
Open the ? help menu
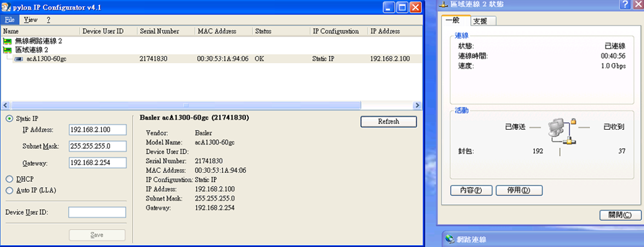coord(48,20)
